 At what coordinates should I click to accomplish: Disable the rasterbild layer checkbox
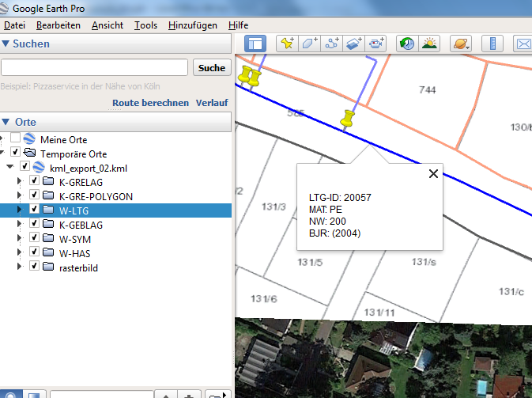pyautogui.click(x=34, y=267)
